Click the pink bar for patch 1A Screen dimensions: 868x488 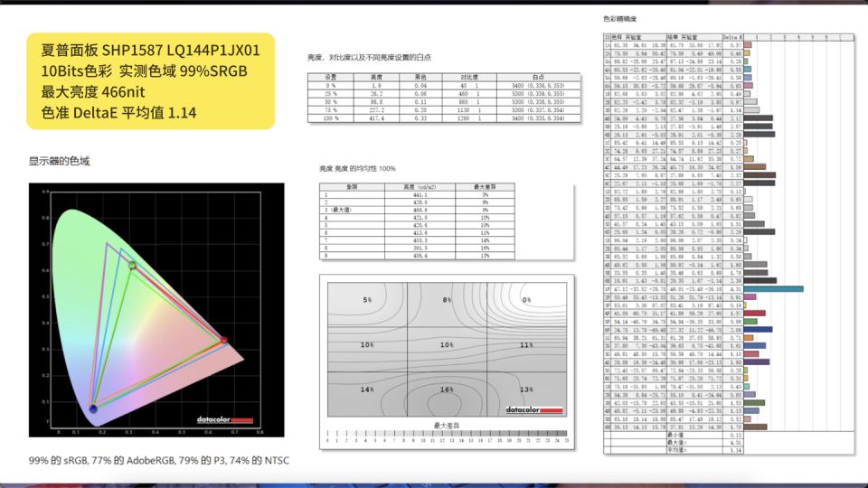(x=748, y=45)
